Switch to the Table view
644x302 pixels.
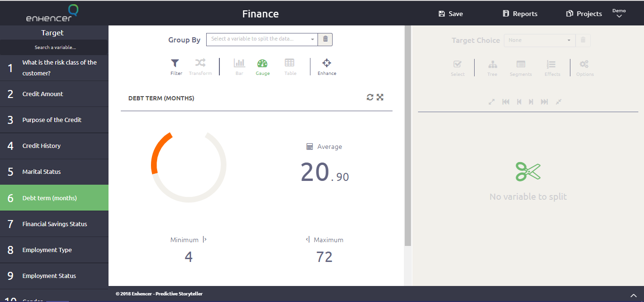pyautogui.click(x=290, y=67)
